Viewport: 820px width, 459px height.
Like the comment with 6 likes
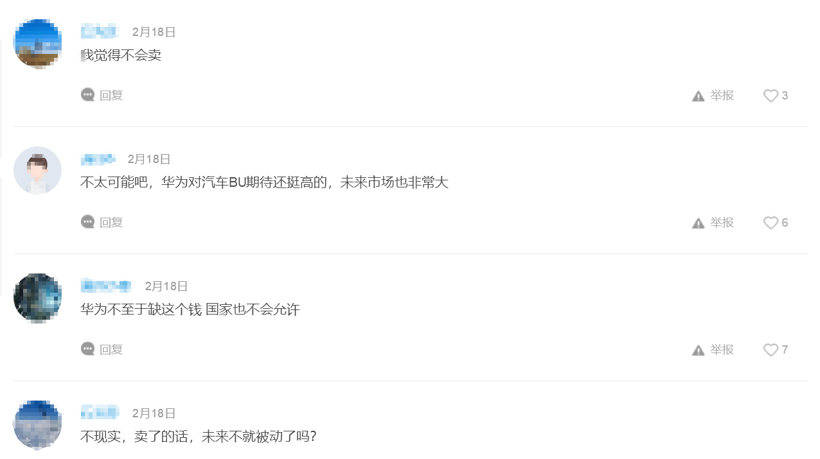pos(770,223)
